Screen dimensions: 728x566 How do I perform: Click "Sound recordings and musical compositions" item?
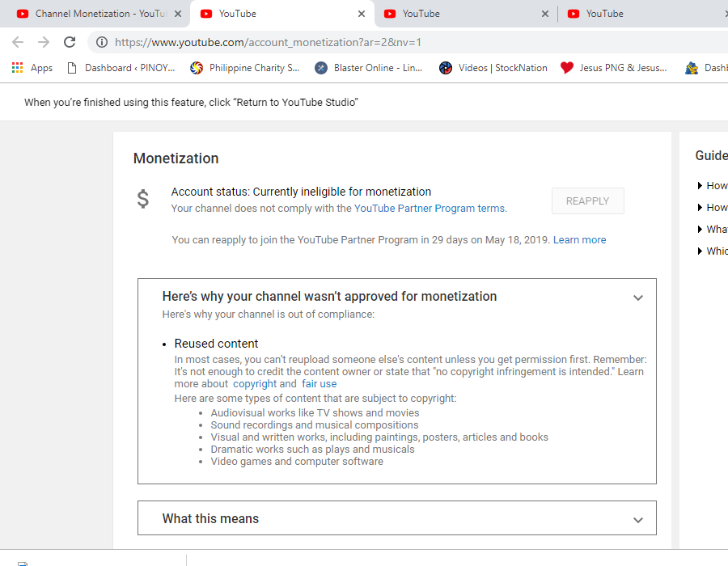pyautogui.click(x=315, y=425)
